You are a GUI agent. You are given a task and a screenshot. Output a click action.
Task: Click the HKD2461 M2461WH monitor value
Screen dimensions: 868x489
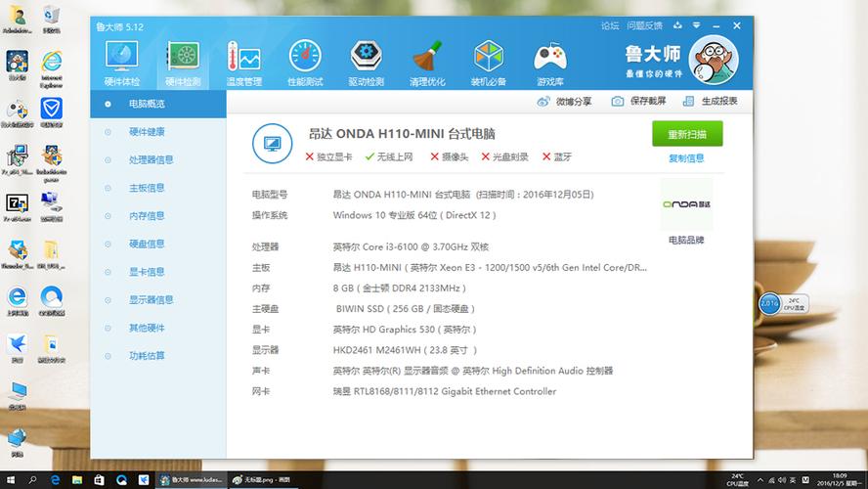pos(405,350)
